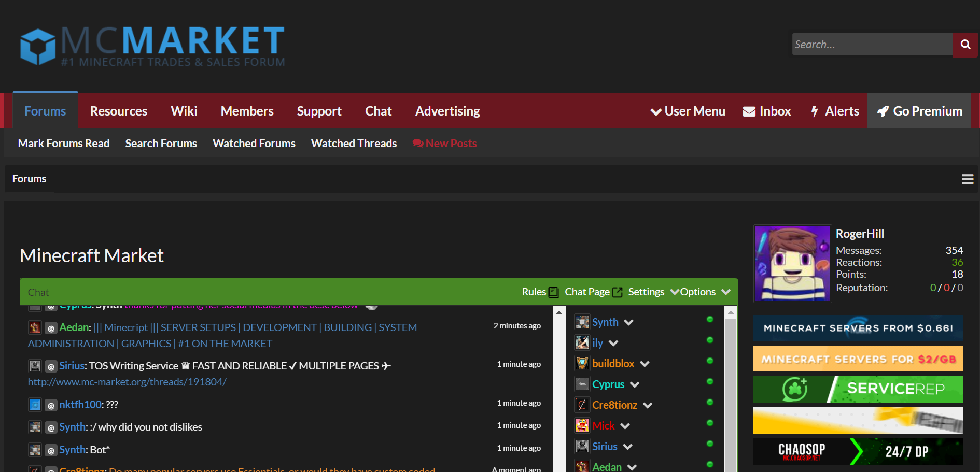Open the Advertising tab
Viewport: 980px width, 472px height.
click(447, 111)
